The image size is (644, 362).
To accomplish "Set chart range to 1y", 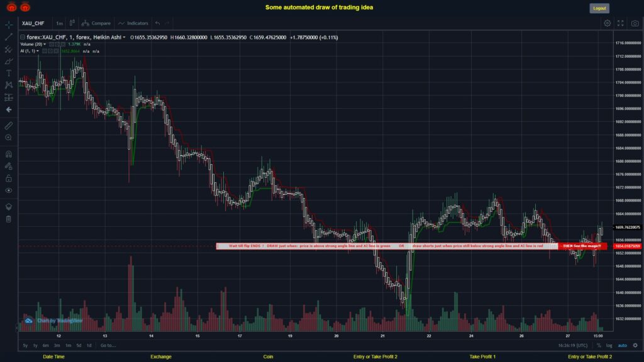I will tap(35, 345).
